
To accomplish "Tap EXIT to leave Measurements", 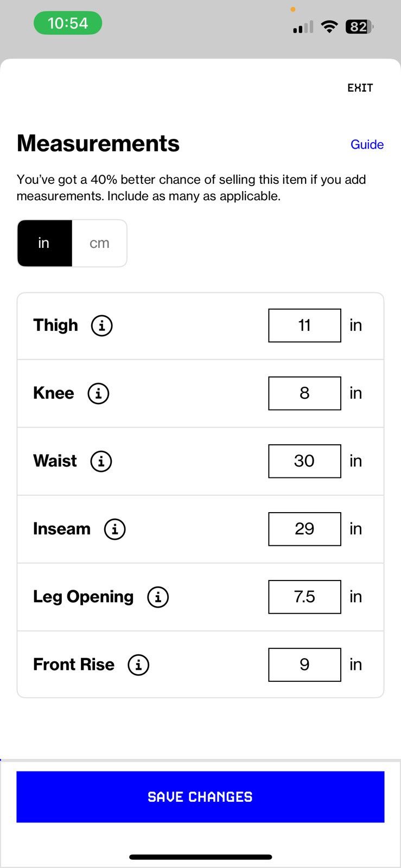I will (x=360, y=88).
